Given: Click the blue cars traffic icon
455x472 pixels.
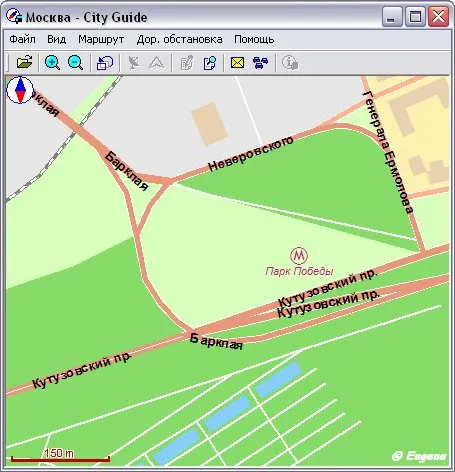Looking at the screenshot, I should pyautogui.click(x=261, y=63).
